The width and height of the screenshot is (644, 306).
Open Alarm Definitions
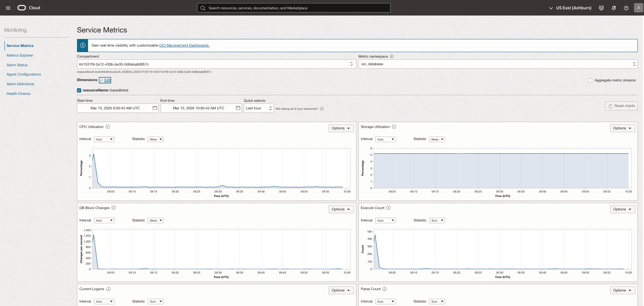tap(20, 84)
